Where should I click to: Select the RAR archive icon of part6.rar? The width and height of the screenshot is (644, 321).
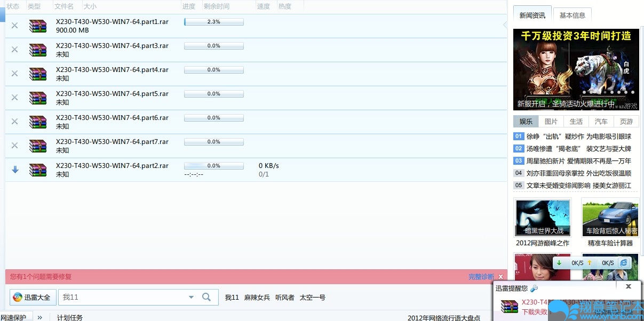[38, 122]
